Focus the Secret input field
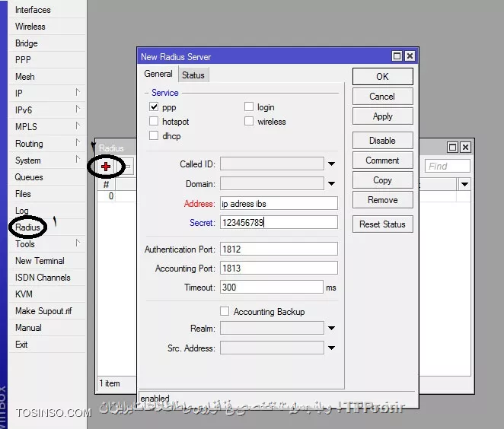The height and width of the screenshot is (429, 504). click(279, 222)
